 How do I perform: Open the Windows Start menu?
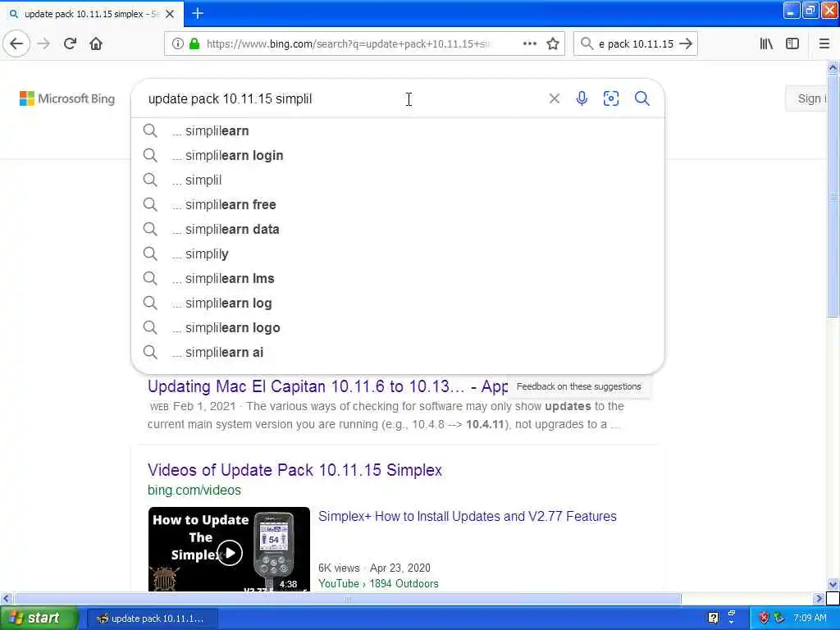[x=39, y=618]
